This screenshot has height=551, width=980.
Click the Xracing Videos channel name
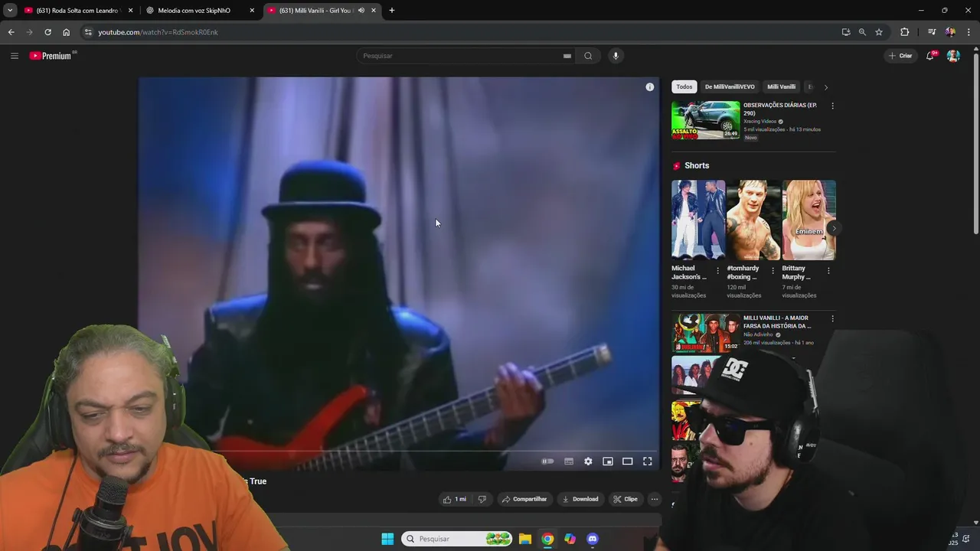(759, 122)
